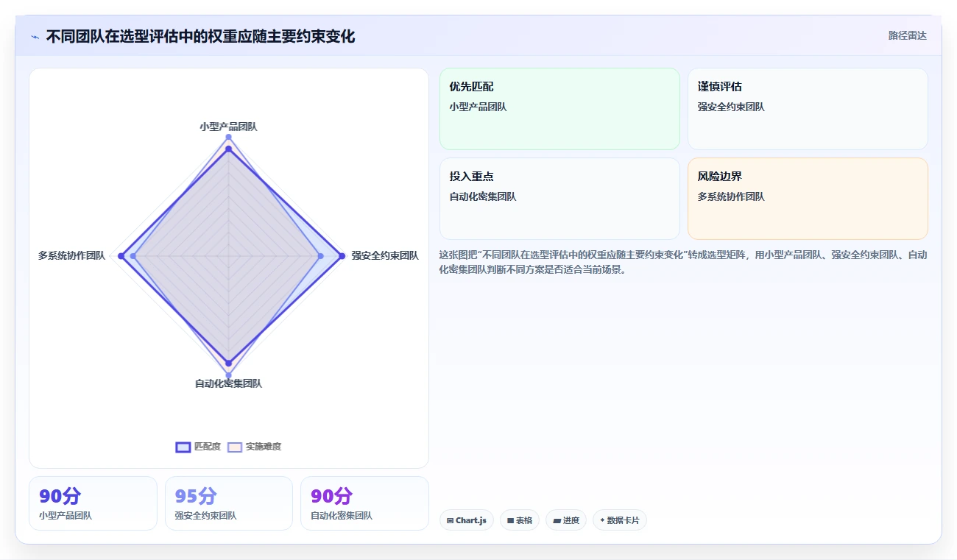Click the bottom radar point above 自动化密集团队
The width and height of the screenshot is (957, 560).
[228, 375]
